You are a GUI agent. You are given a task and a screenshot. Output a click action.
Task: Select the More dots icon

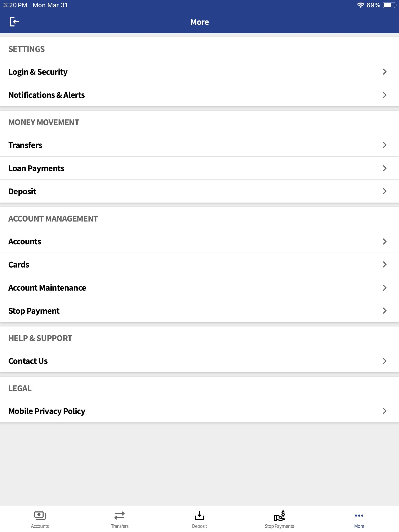(x=359, y=515)
